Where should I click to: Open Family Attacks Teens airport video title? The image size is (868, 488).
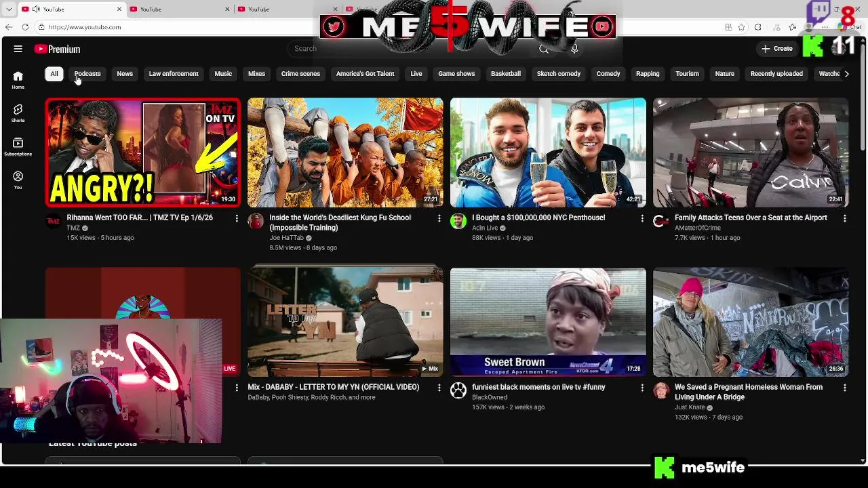pos(751,218)
